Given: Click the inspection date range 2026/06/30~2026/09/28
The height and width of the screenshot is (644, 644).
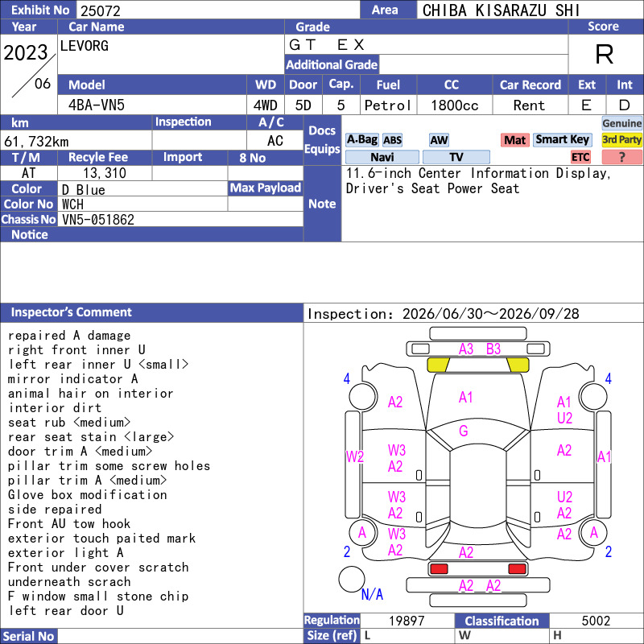Looking at the screenshot, I should [491, 314].
